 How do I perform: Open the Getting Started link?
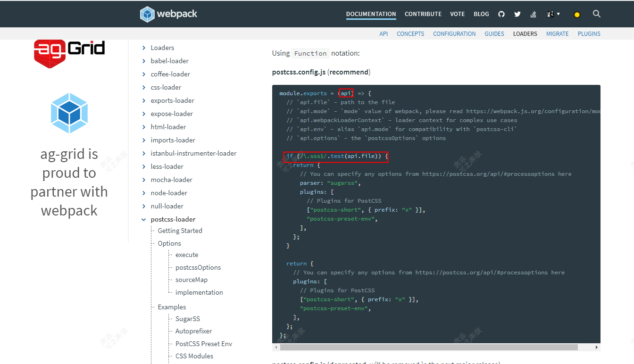[x=180, y=230]
